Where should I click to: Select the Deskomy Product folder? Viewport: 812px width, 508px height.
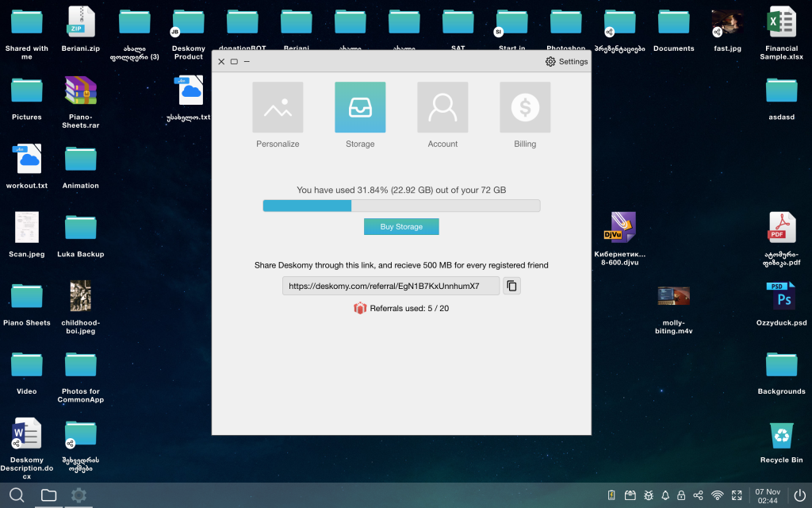[189, 34]
